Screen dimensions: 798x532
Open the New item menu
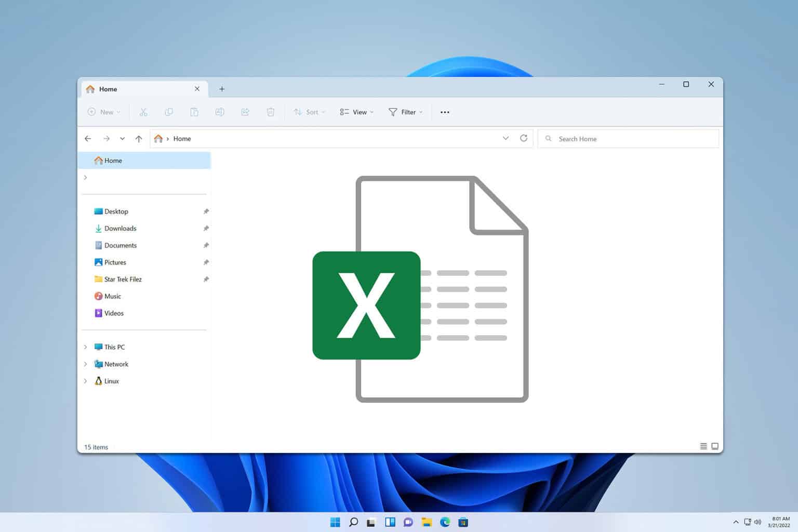[x=104, y=112]
